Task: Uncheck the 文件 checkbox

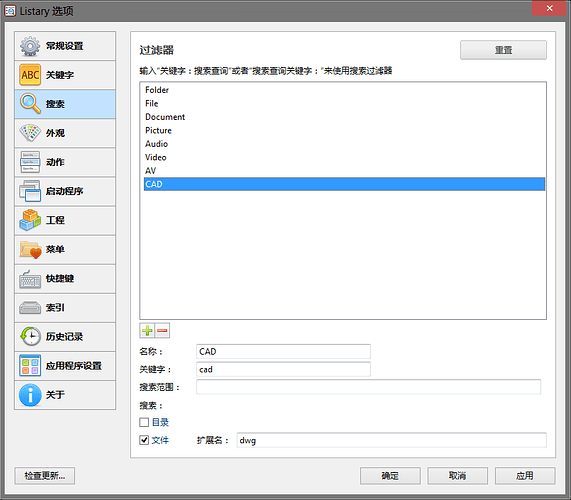Action: [x=144, y=440]
